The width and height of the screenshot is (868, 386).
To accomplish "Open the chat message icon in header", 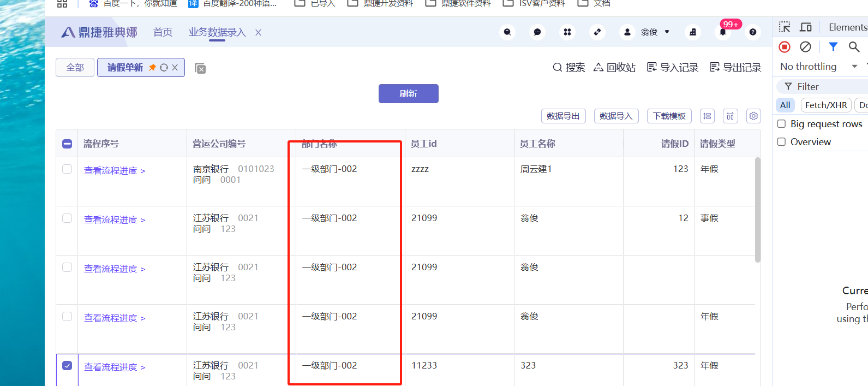I will pos(537,32).
